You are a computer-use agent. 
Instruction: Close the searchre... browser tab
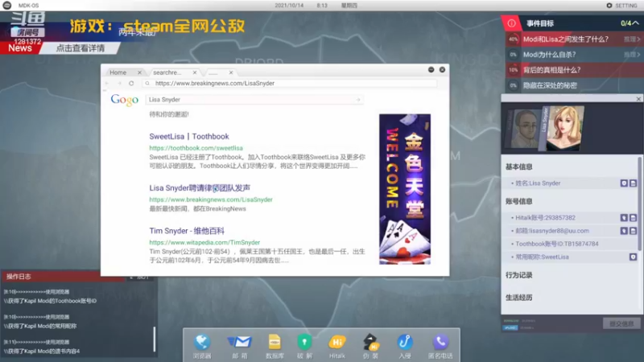195,72
